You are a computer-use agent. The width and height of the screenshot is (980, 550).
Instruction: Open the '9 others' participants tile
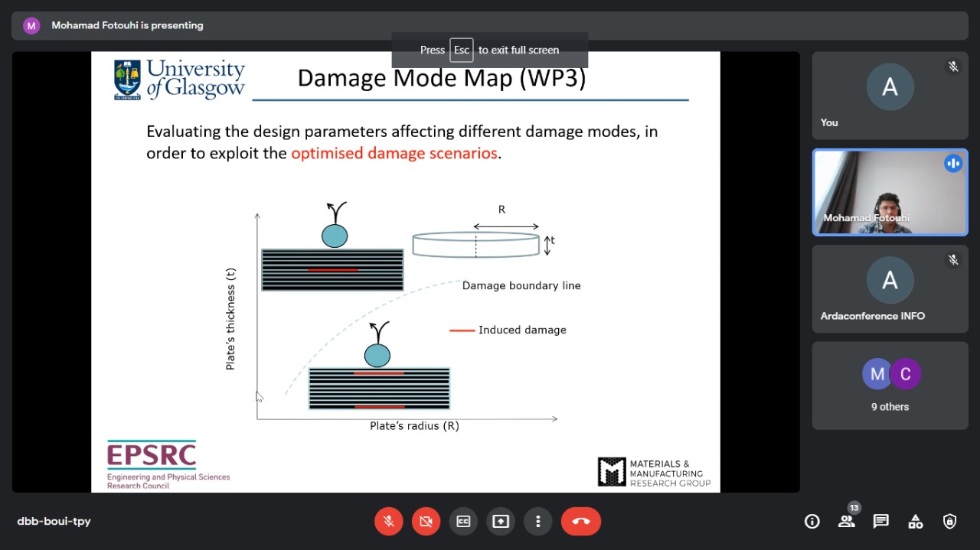pyautogui.click(x=890, y=386)
